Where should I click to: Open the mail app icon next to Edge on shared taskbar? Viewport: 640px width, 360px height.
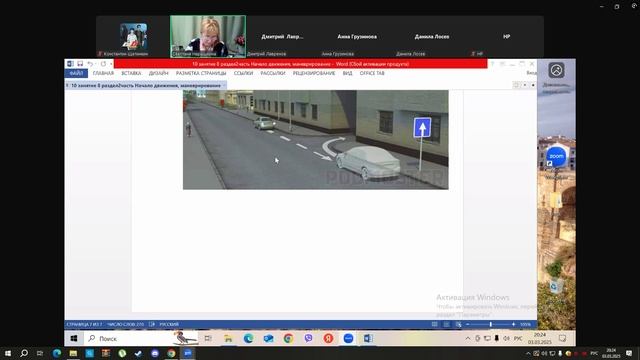point(268,338)
